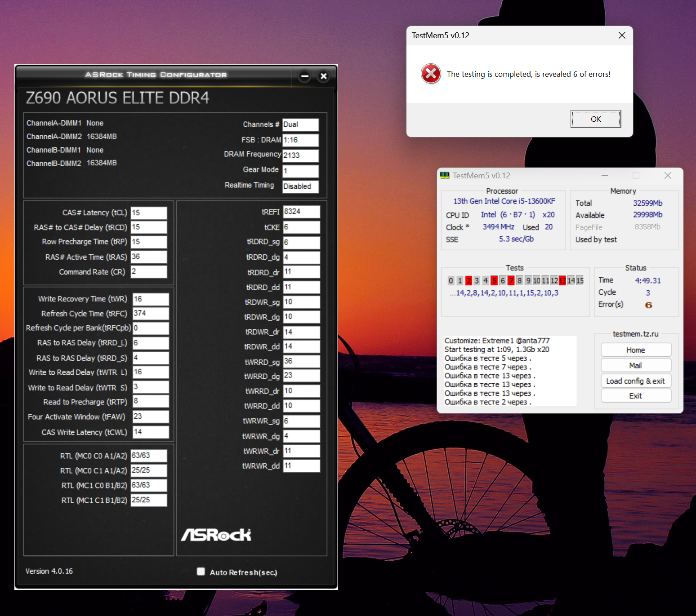Screen dimensions: 696x616
Task: Click processor name "13th Gen Intel Core i5-13600KF"
Action: (x=504, y=201)
